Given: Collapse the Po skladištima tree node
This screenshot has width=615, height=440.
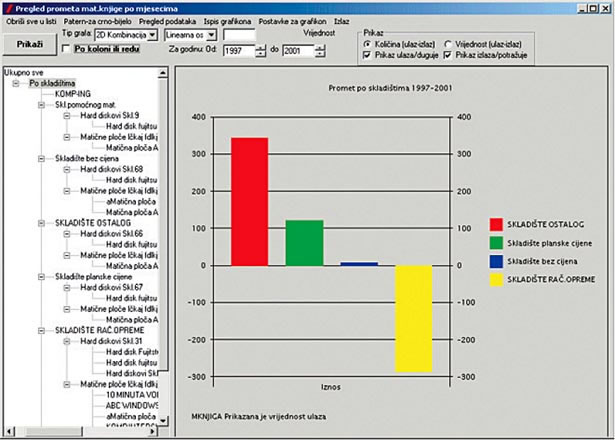Looking at the screenshot, I should coord(17,83).
